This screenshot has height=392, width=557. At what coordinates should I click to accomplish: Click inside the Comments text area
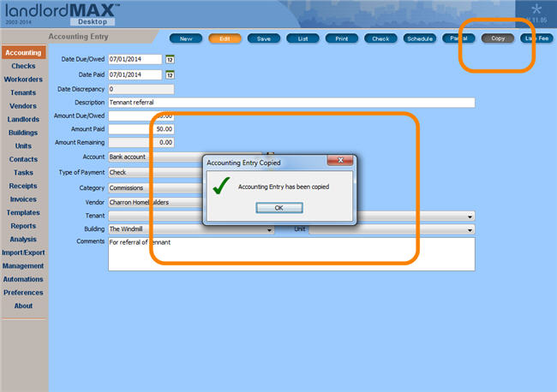tap(291, 254)
